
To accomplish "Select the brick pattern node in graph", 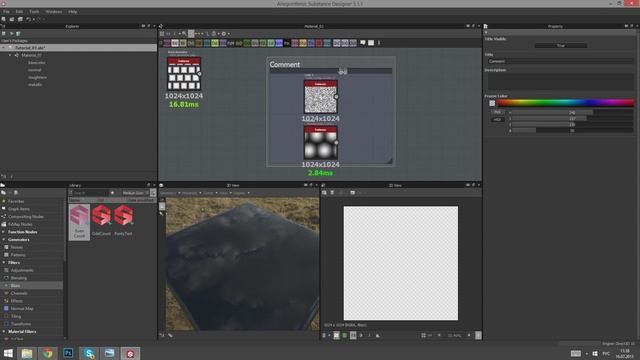I will point(184,73).
